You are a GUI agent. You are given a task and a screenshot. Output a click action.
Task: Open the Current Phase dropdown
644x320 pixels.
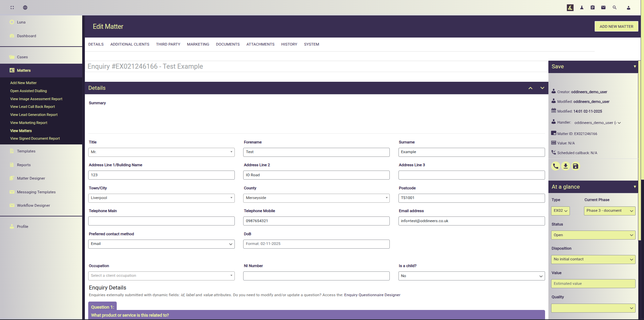coord(609,211)
